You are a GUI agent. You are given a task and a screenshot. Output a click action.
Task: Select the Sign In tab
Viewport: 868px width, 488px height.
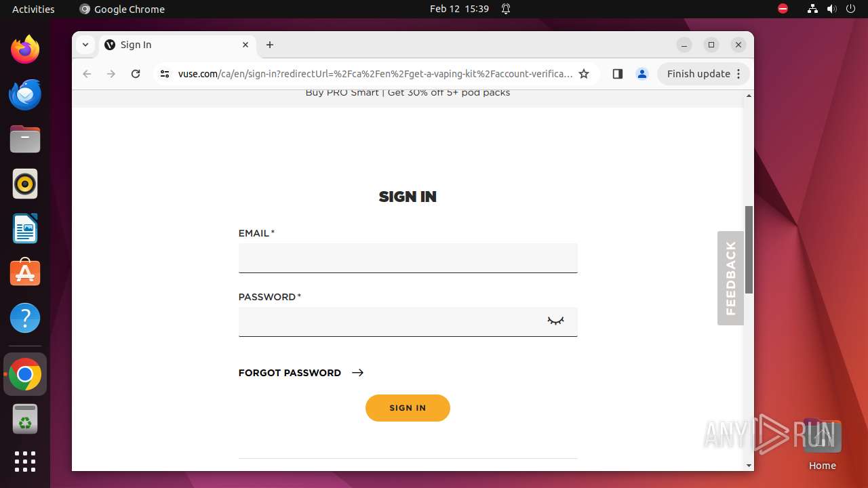176,45
